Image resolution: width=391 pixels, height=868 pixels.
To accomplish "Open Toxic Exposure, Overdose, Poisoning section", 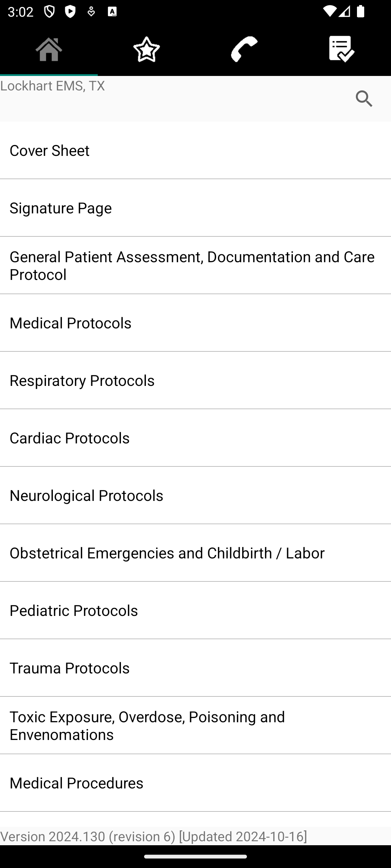I will click(195, 726).
